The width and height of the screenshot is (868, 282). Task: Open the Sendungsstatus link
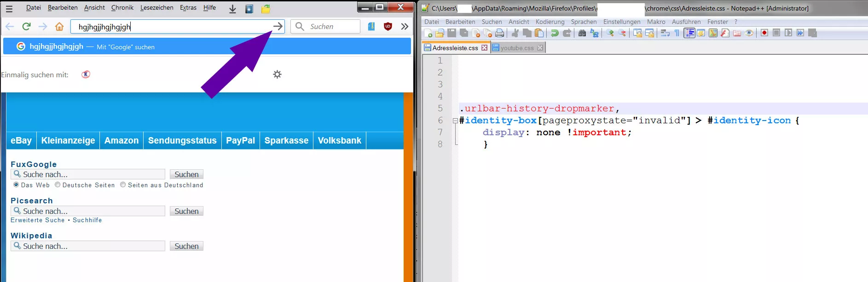(x=182, y=140)
